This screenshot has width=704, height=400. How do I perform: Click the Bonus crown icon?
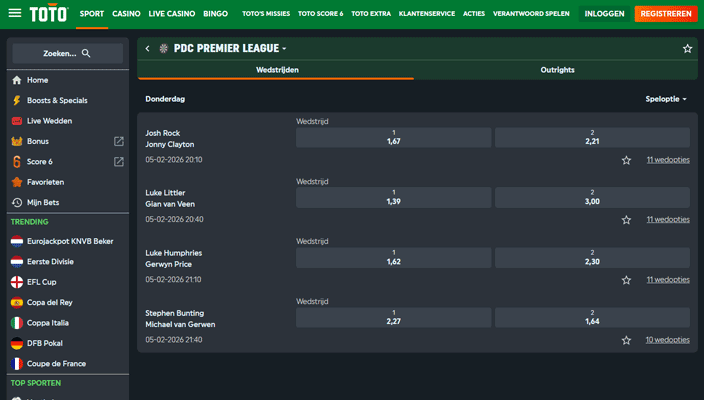[17, 141]
